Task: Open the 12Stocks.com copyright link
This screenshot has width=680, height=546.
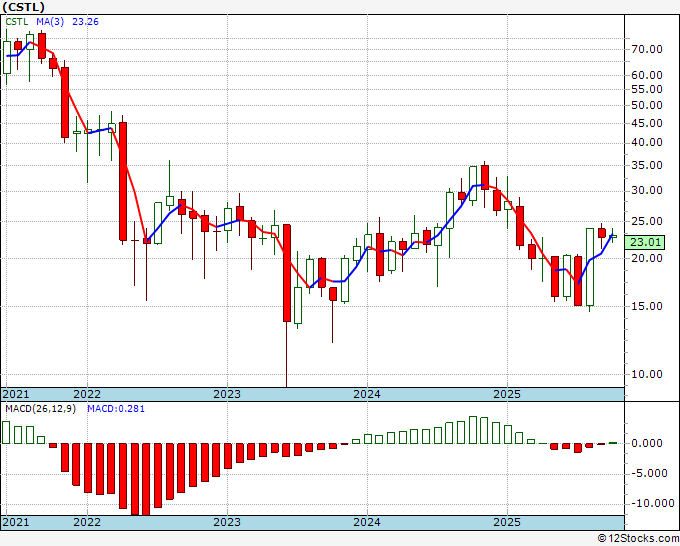Action: click(638, 539)
